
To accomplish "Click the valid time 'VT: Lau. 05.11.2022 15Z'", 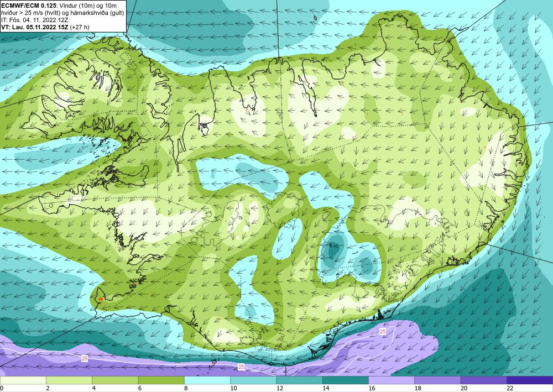I will tap(35, 27).
